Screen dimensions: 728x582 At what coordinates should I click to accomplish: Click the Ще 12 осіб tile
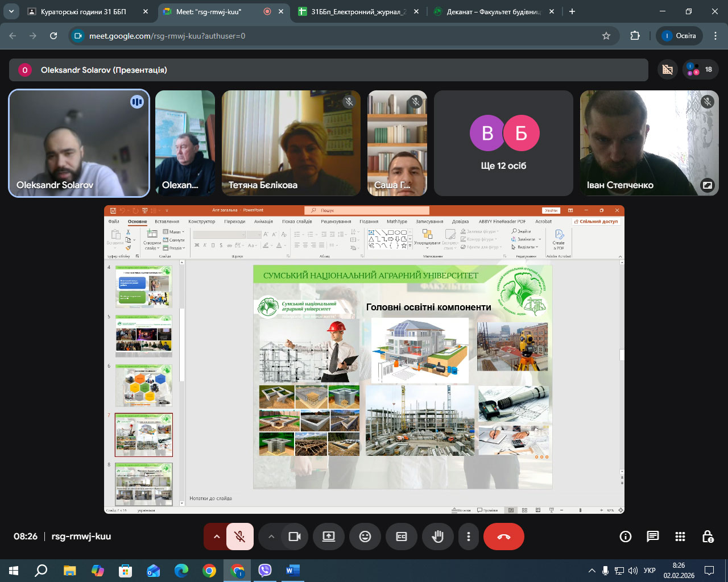503,143
